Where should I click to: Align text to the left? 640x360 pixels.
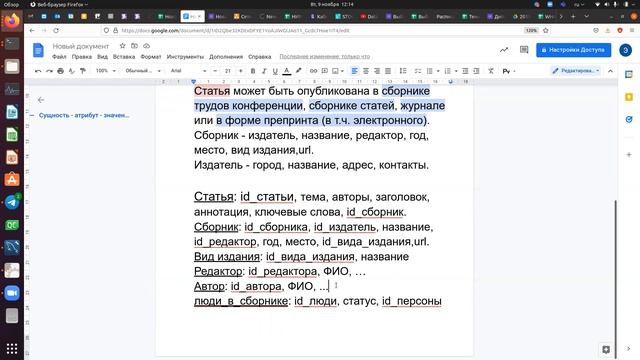tap(354, 71)
